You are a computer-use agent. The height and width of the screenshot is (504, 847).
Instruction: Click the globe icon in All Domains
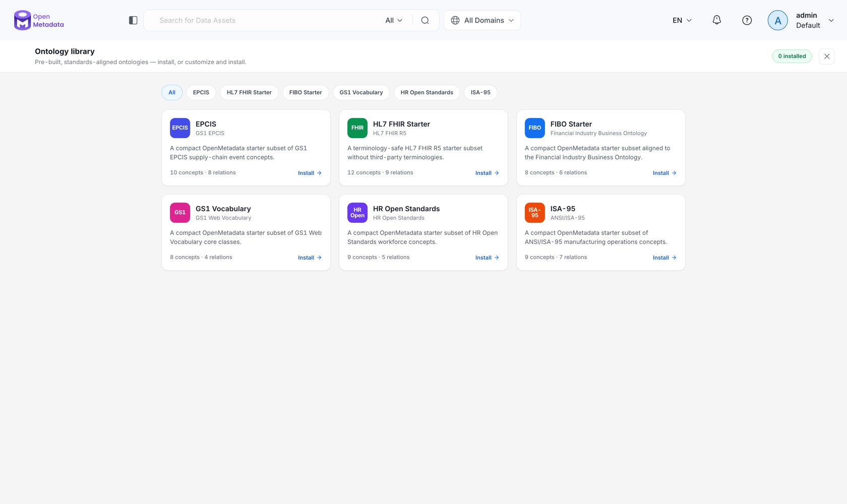pyautogui.click(x=455, y=20)
